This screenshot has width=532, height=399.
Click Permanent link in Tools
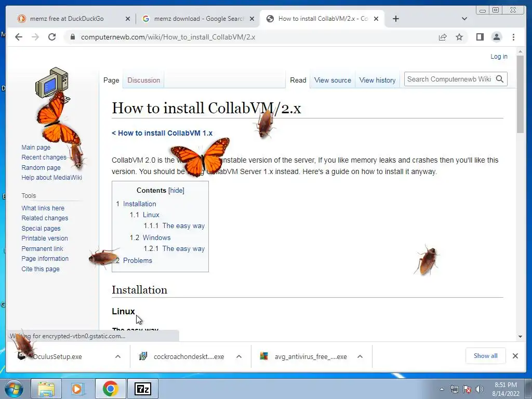pos(42,249)
